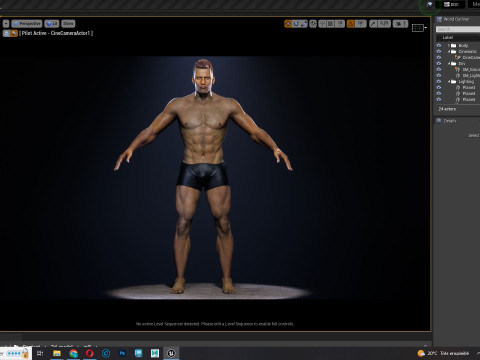Viewport: 480px width, 360px height.
Task: Open the rotation snap angle value
Action: (360, 24)
